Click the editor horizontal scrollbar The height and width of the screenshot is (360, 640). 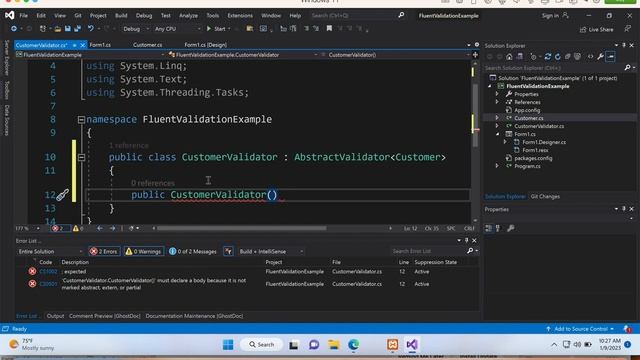tap(242, 228)
